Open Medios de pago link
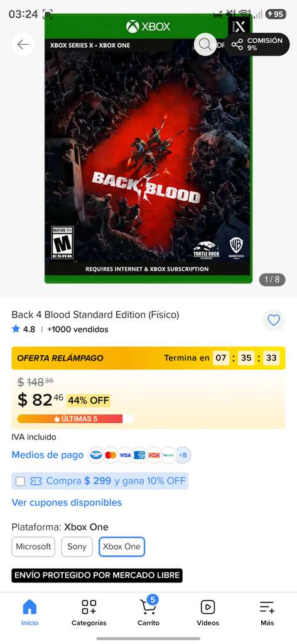Image resolution: width=297 pixels, height=644 pixels. [x=48, y=455]
